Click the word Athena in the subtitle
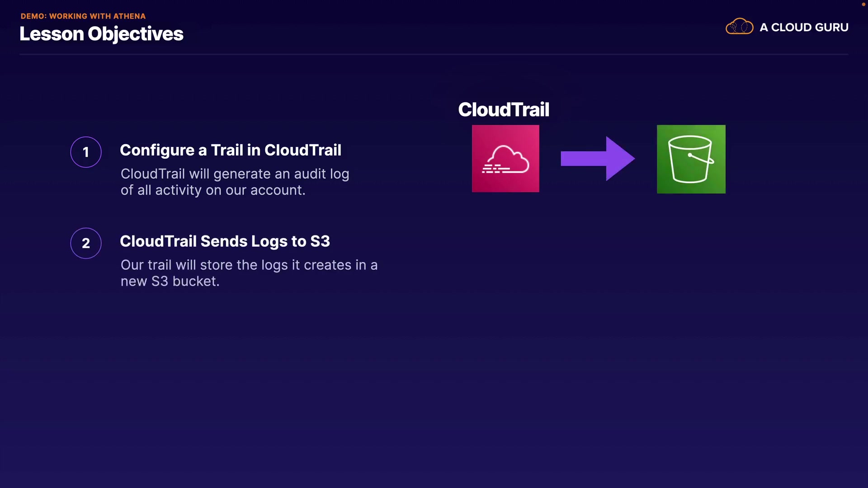Image resolution: width=868 pixels, height=488 pixels. click(x=129, y=16)
